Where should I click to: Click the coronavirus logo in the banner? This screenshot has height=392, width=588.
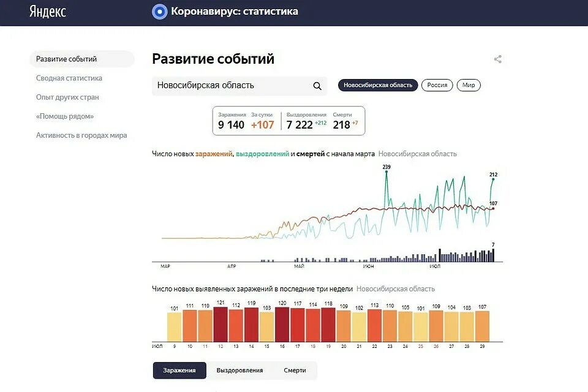160,11
